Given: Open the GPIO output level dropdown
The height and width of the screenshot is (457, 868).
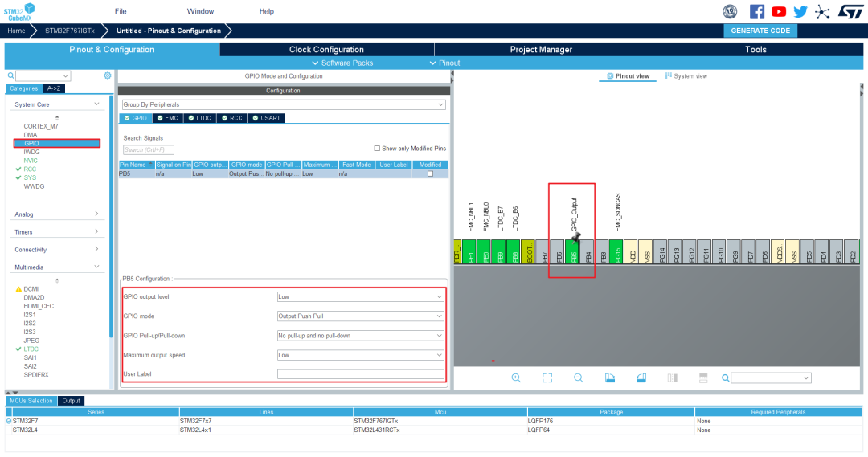Looking at the screenshot, I should [x=360, y=296].
